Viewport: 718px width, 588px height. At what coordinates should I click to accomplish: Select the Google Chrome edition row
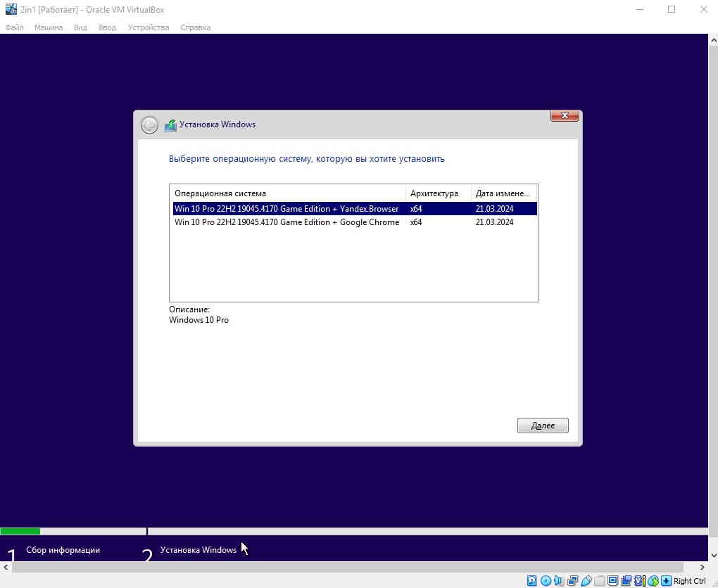click(355, 222)
